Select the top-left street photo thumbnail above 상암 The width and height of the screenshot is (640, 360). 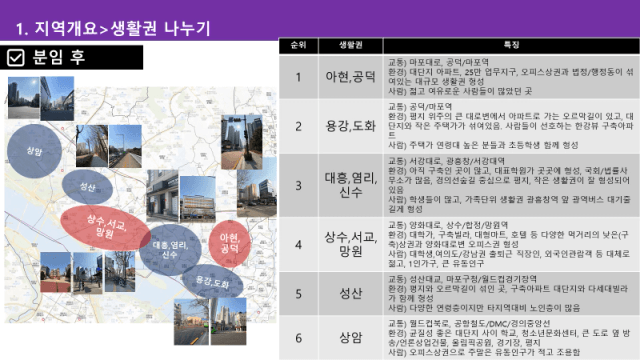click(24, 98)
